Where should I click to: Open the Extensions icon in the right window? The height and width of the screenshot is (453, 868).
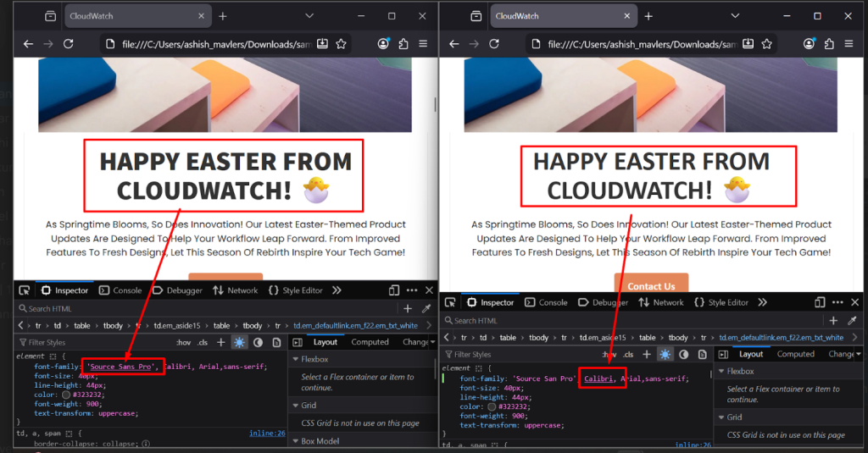(x=829, y=44)
